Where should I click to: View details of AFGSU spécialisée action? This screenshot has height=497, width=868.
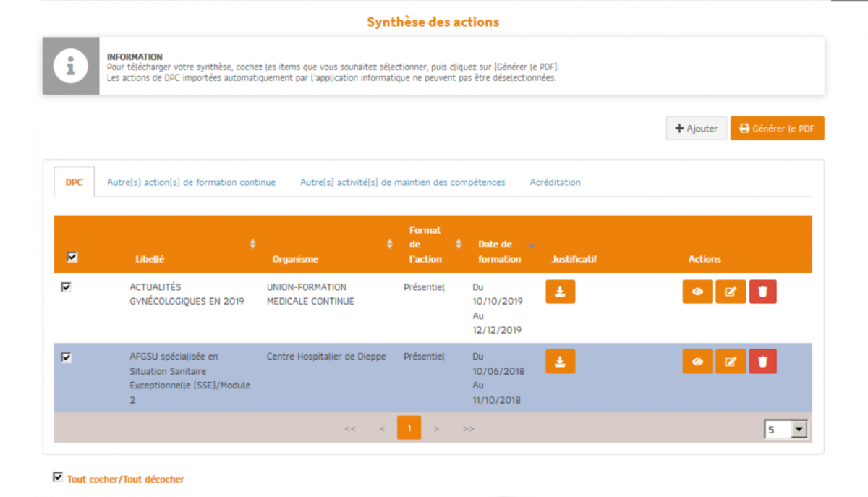(697, 362)
